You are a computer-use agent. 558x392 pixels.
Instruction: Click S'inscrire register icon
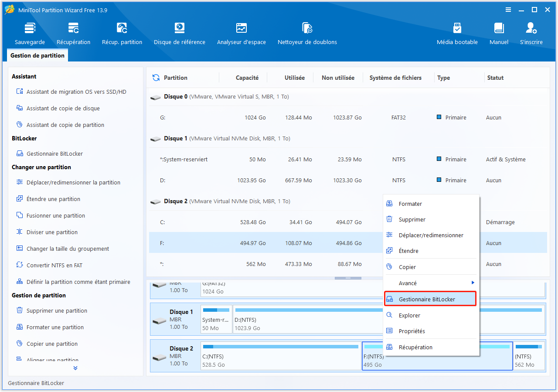(531, 34)
